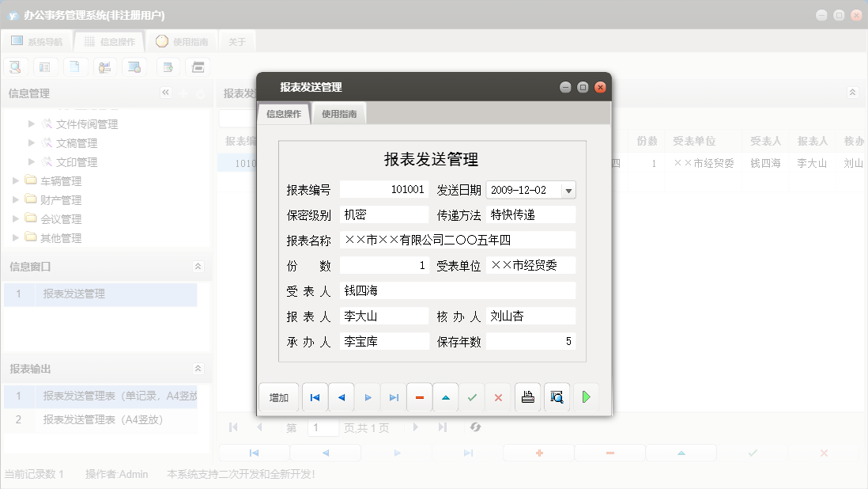Viewport: 868px width, 489px height.
Task: Jump to the first record
Action: [313, 397]
